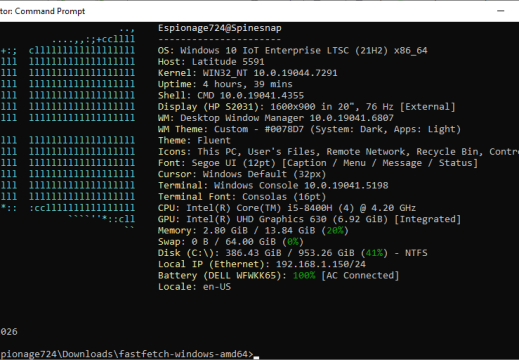Click the Disk (C:\) 386.43 GiB line
519x360 pixels.
pos(292,253)
